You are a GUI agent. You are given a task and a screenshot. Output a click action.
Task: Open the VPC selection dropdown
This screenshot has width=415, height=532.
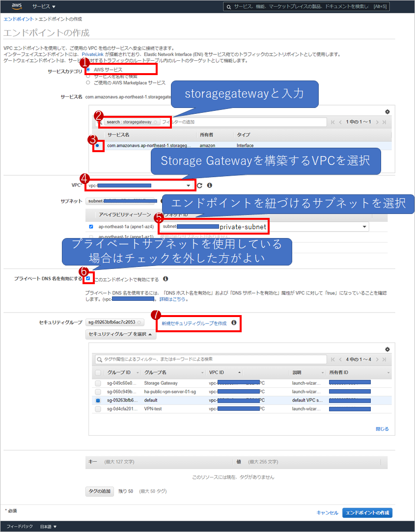click(x=139, y=186)
